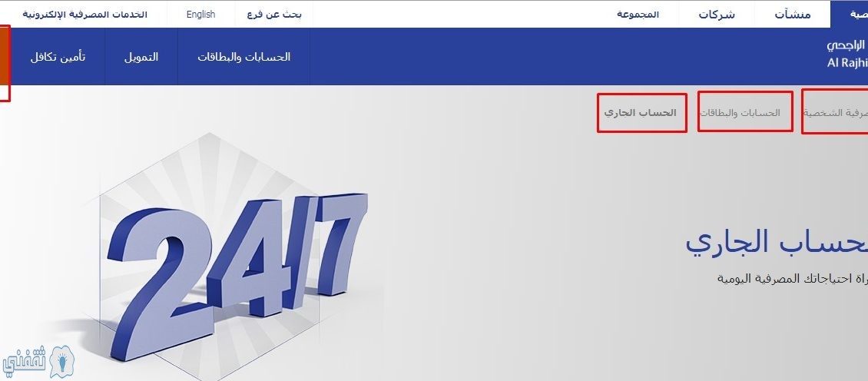Select the المجموعة top tab
The width and height of the screenshot is (868, 381).
tap(638, 15)
